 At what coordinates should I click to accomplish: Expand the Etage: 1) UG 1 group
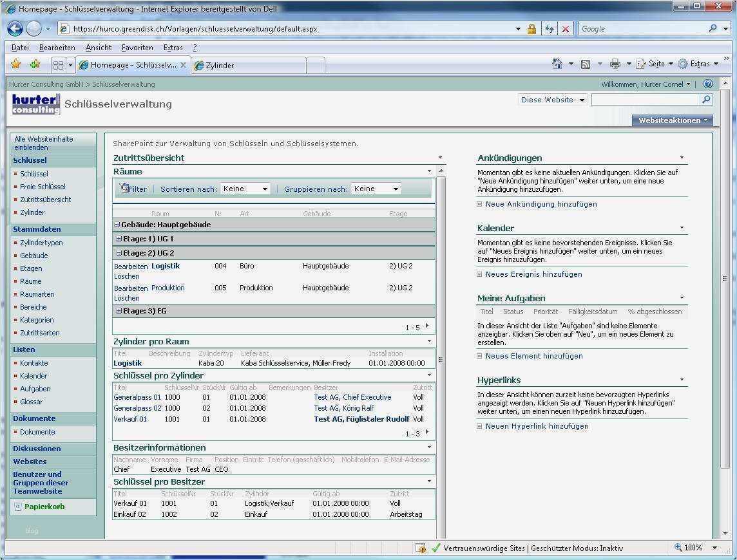tap(119, 239)
